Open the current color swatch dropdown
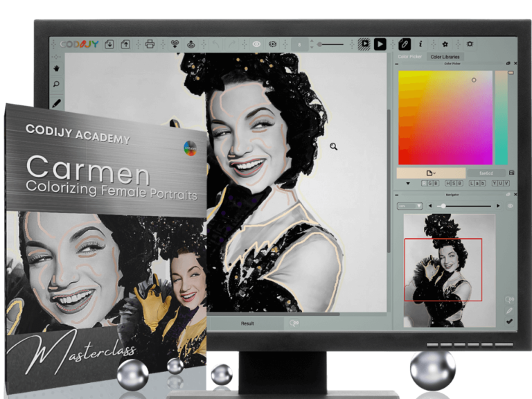This screenshot has height=399, width=532. coord(431,173)
